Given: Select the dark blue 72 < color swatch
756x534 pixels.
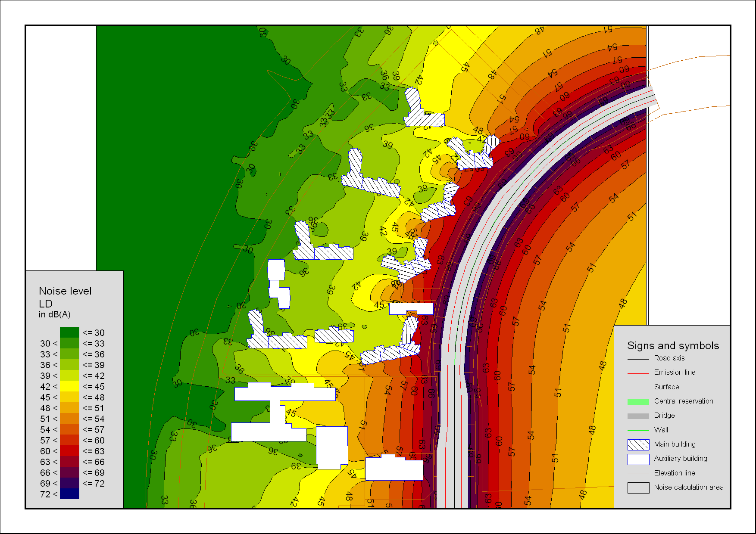Looking at the screenshot, I should click(69, 494).
